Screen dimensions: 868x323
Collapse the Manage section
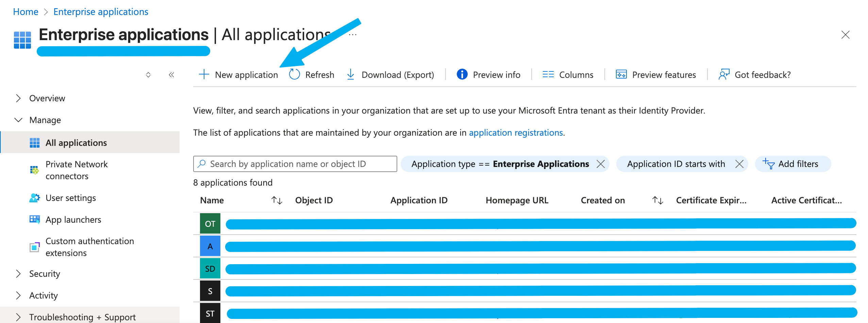point(19,120)
